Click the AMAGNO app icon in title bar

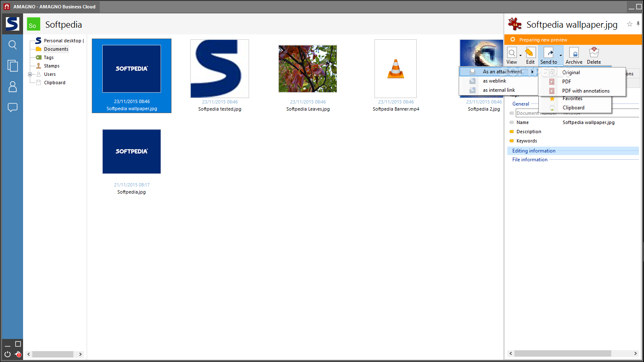[x=7, y=7]
